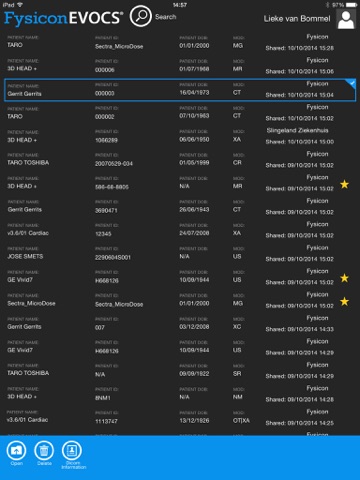The image size is (360, 480).
Task: Click Shared: 10/10/2014 15:28 timestamp
Action: 300,48
